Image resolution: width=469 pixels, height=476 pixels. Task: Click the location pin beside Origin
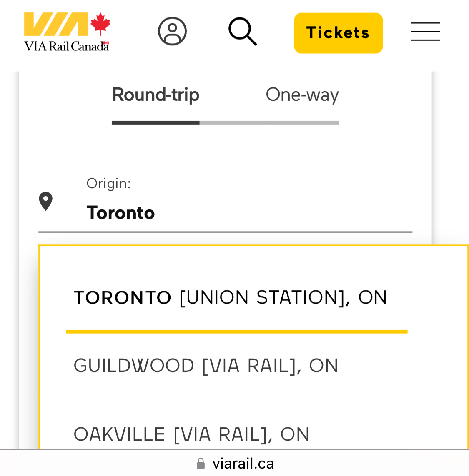[x=46, y=201]
